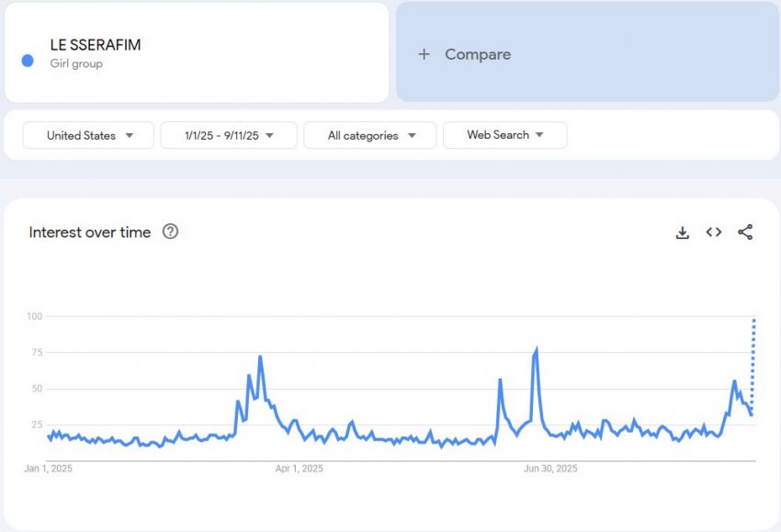Click the Interest over time heading
Screen dimensions: 781x532
[90, 232]
